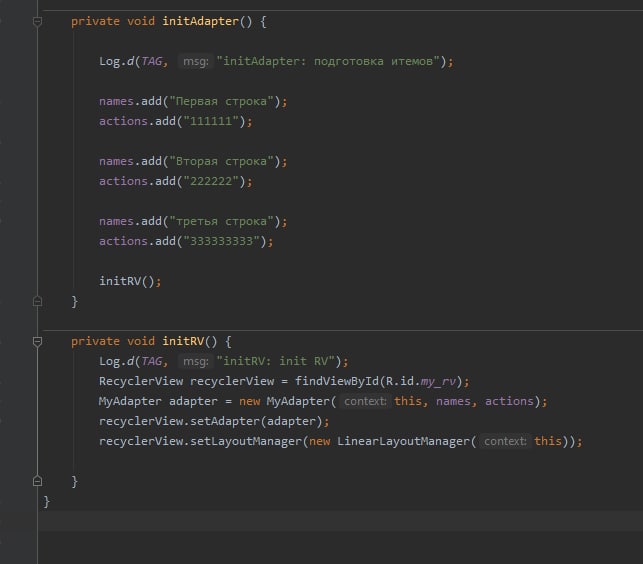This screenshot has width=643, height=564.
Task: Click fold end marker closing the initRV method
Action: click(37, 481)
